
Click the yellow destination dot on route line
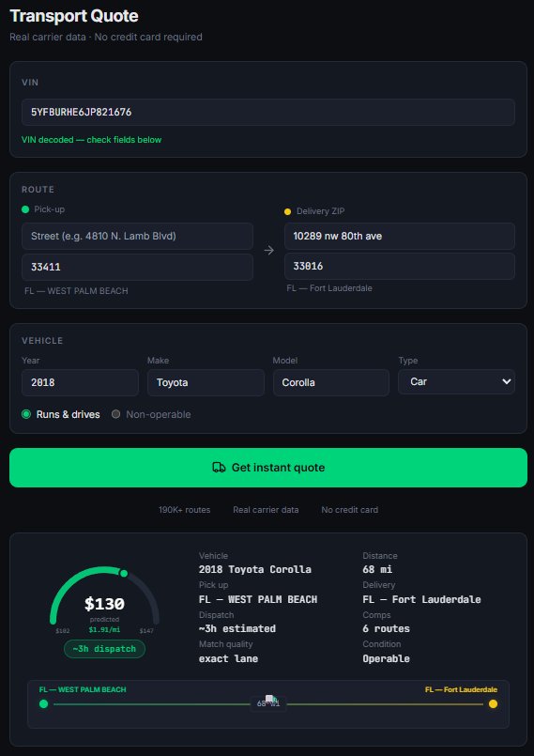493,704
